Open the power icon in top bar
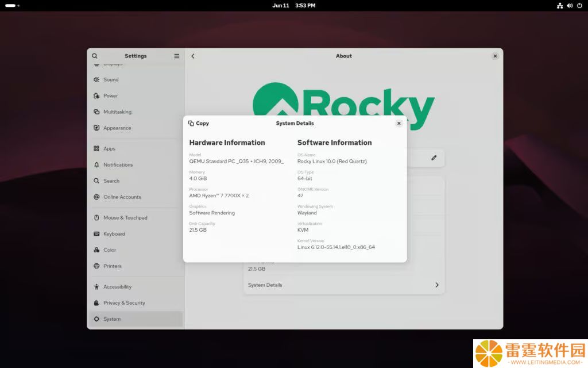This screenshot has height=368, width=588. pos(579,6)
